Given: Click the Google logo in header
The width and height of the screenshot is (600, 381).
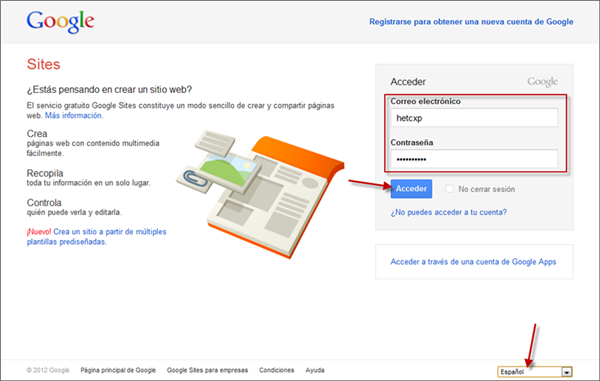Looking at the screenshot, I should coord(60,21).
